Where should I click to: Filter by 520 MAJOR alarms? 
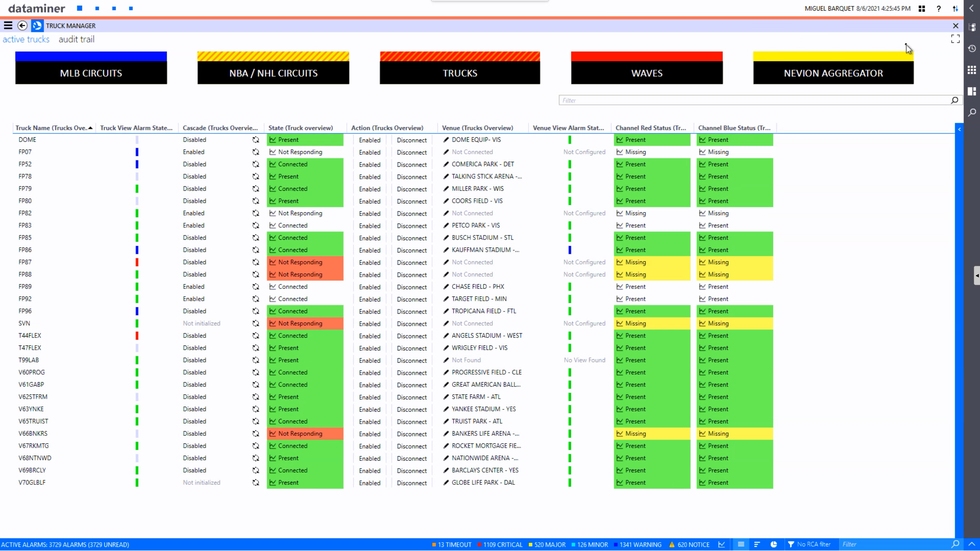coord(547,544)
